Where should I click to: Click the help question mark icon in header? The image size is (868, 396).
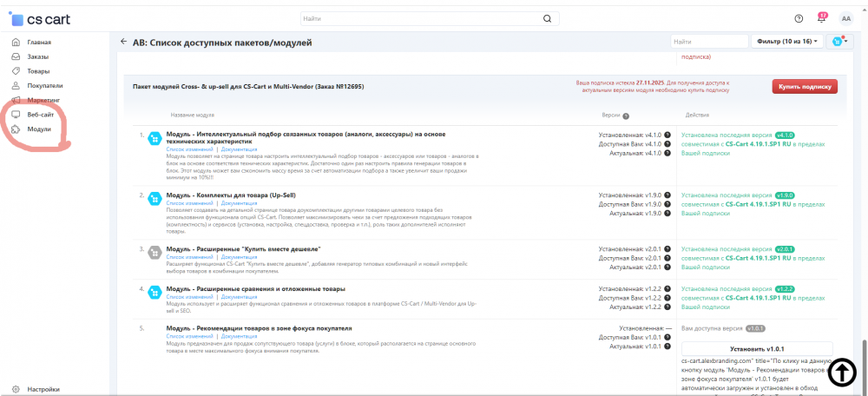tap(799, 18)
